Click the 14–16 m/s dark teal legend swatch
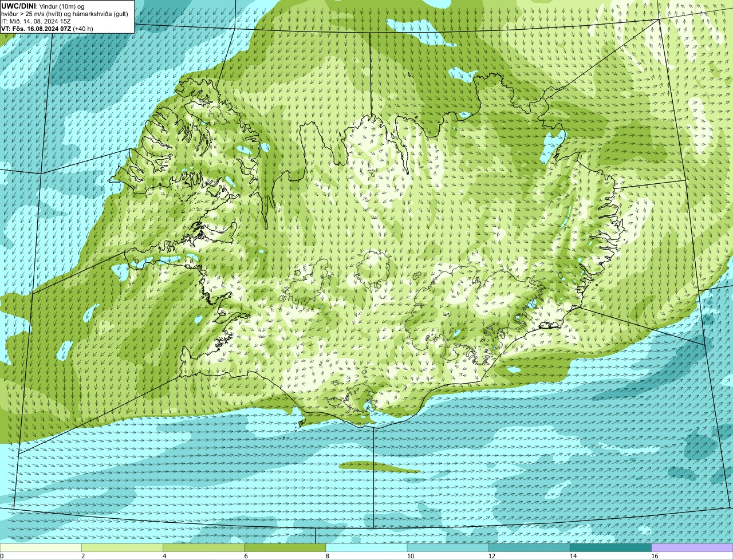 tap(611, 548)
